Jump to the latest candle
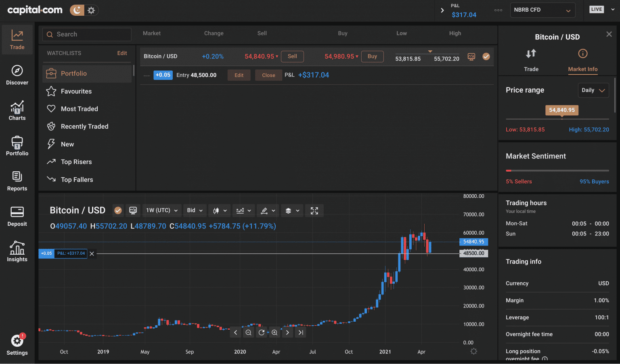The height and width of the screenshot is (364, 620). [x=300, y=333]
